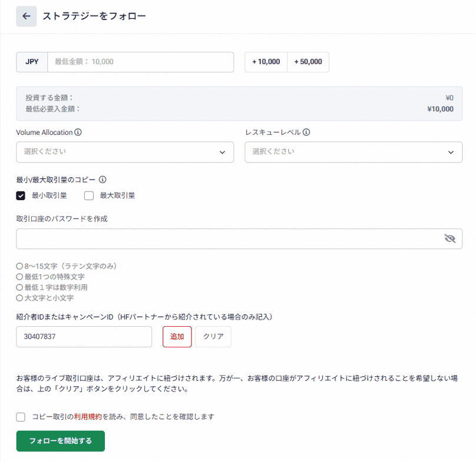
Task: Check the copy trading terms agreement box
Action: pyautogui.click(x=20, y=416)
